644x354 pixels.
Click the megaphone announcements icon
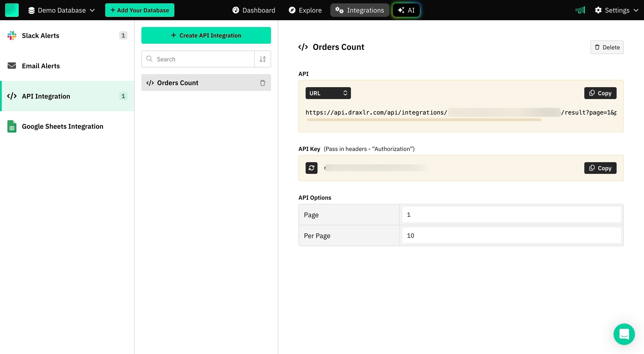[580, 10]
